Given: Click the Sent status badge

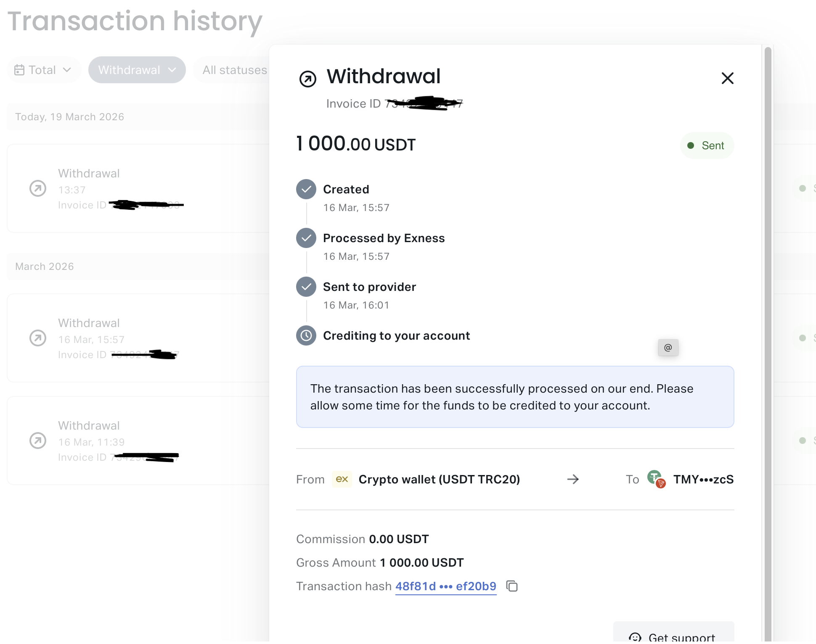Looking at the screenshot, I should coord(707,145).
